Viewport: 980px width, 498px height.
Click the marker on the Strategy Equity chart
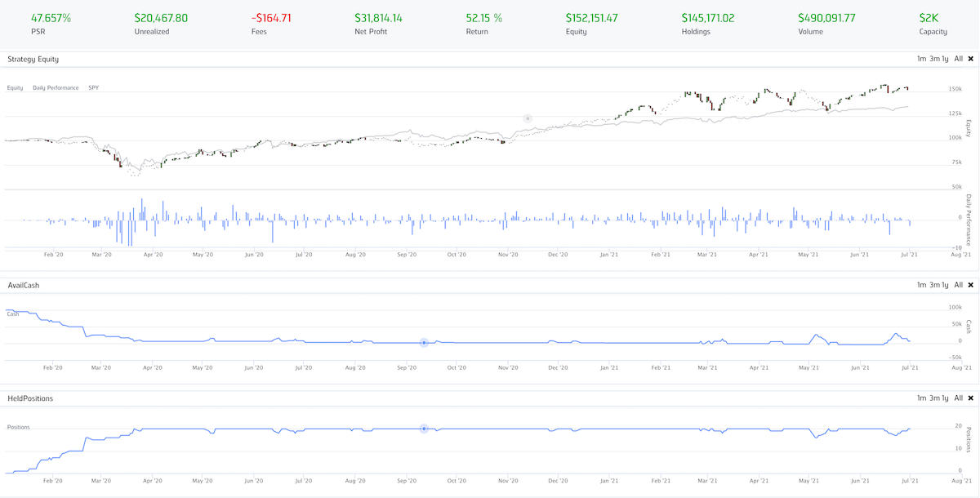click(x=528, y=118)
